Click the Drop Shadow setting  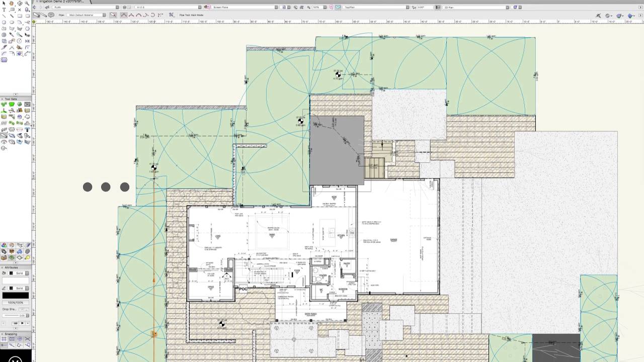click(x=16, y=309)
